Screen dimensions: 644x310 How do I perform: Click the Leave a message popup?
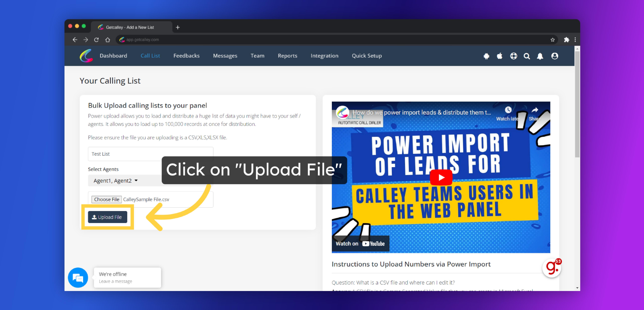tap(128, 277)
